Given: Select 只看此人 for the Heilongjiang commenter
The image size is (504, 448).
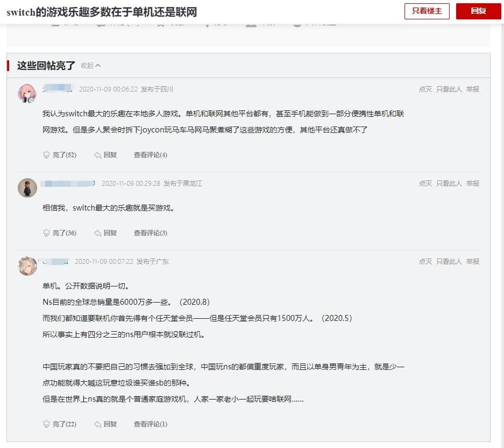Looking at the screenshot, I should click(x=449, y=184).
